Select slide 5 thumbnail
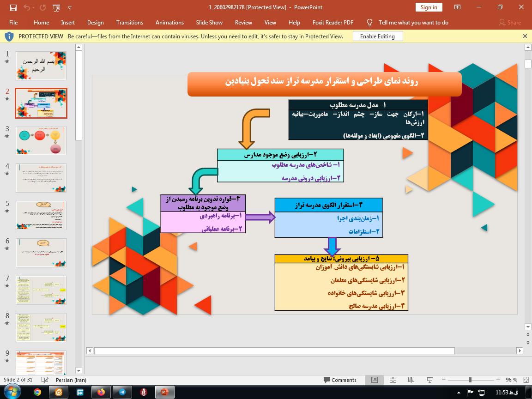Viewport: 532px width, 399px height. pyautogui.click(x=41, y=215)
